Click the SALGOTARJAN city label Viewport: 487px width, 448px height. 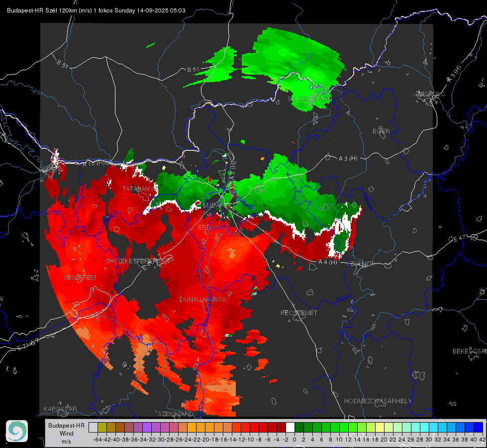point(309,99)
